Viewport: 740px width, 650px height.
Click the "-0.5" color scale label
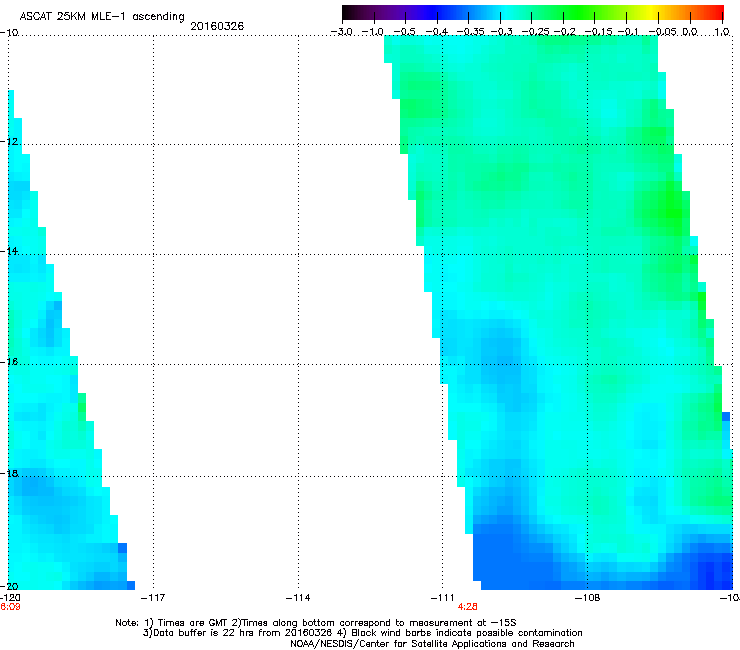pyautogui.click(x=404, y=32)
